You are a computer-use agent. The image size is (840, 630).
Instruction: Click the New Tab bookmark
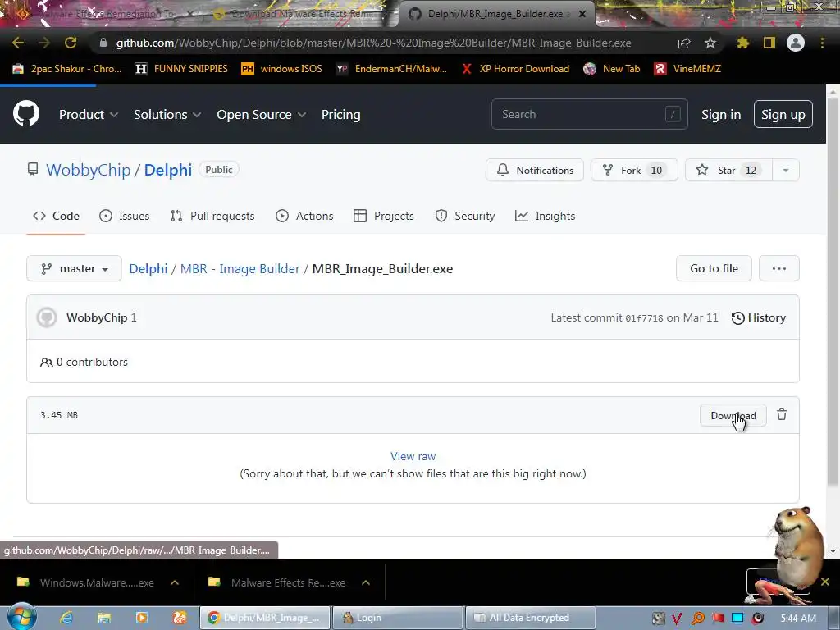(x=612, y=69)
